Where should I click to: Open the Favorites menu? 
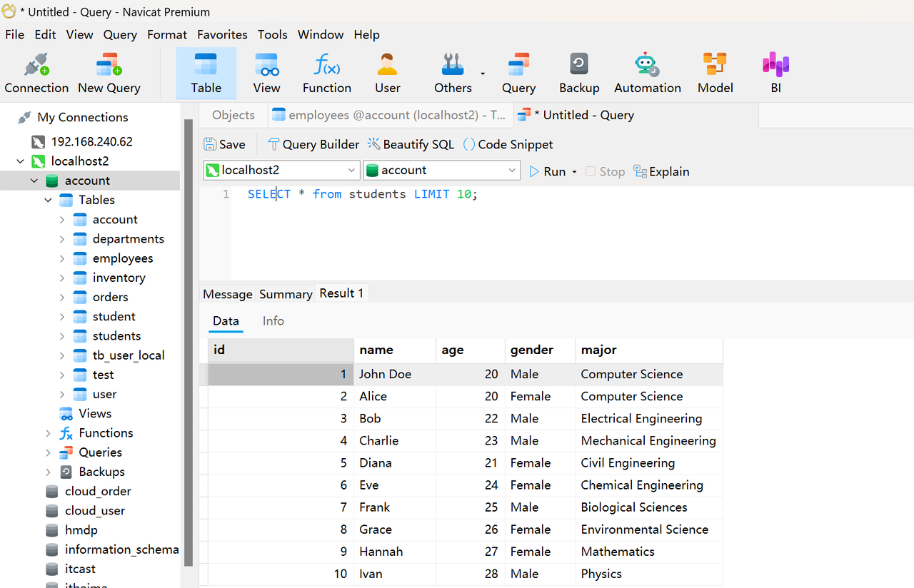click(x=222, y=34)
